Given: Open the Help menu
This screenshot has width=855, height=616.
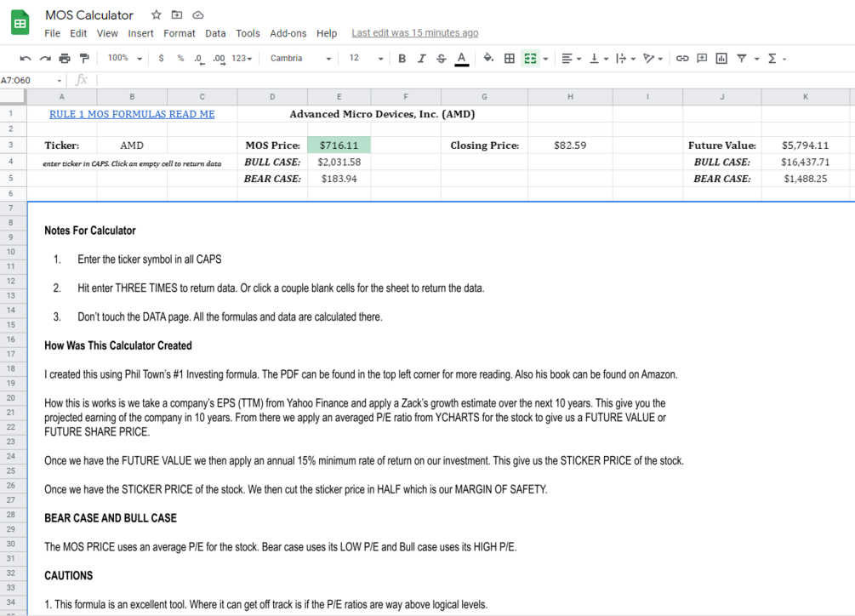Looking at the screenshot, I should 327,33.
